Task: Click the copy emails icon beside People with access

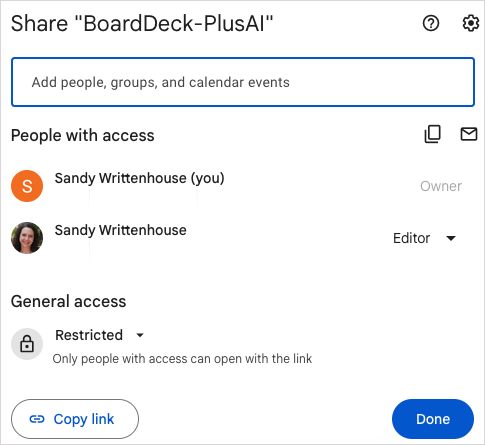Action: click(432, 134)
